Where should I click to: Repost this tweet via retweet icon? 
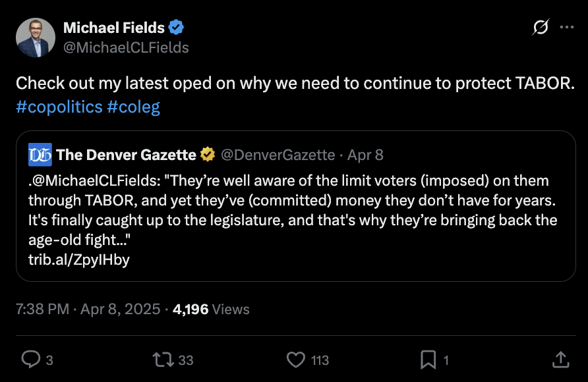click(162, 359)
